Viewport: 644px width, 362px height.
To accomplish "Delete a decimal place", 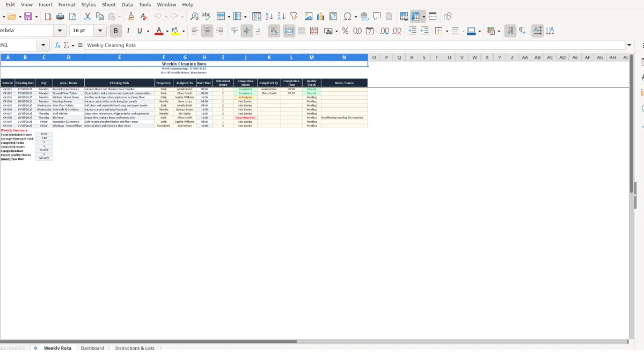I will click(x=397, y=31).
